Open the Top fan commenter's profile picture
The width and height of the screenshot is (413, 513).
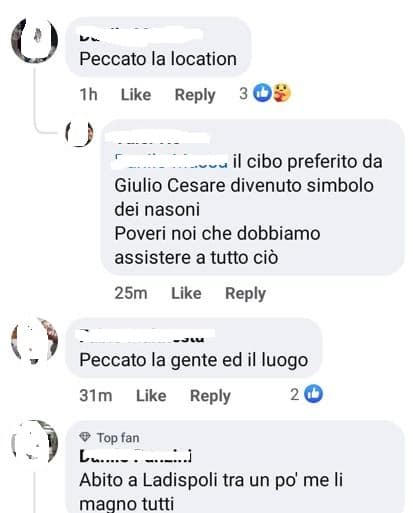pos(35,443)
